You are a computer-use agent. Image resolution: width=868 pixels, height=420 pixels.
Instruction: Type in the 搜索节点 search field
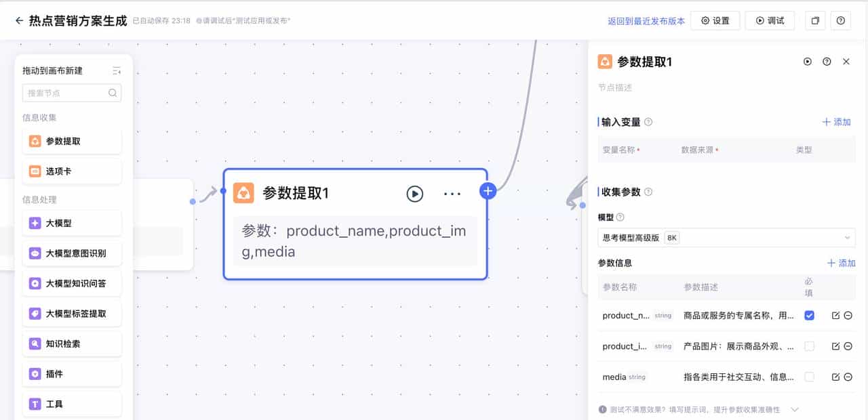68,93
